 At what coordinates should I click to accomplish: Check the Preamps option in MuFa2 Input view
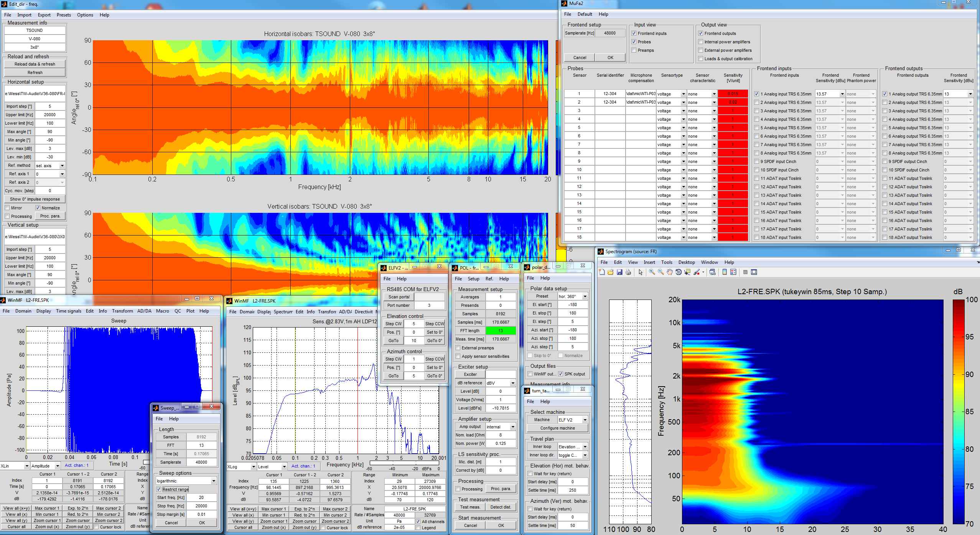click(x=634, y=50)
